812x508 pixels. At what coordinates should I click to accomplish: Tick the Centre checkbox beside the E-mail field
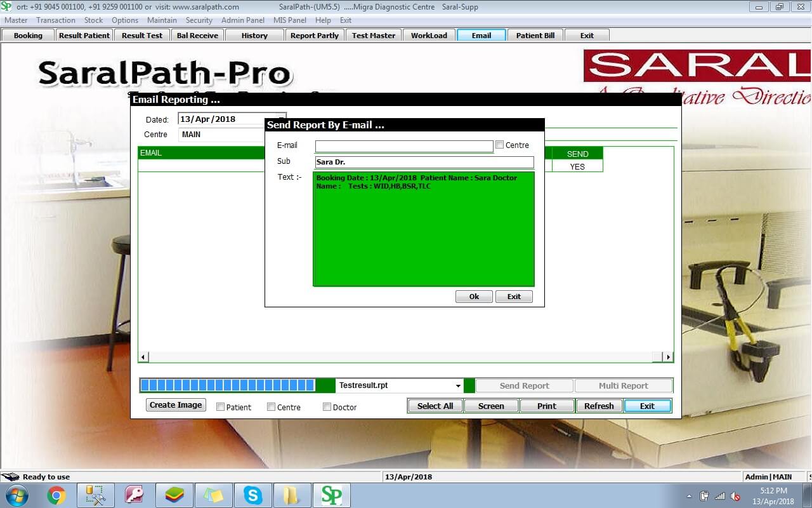tap(500, 145)
